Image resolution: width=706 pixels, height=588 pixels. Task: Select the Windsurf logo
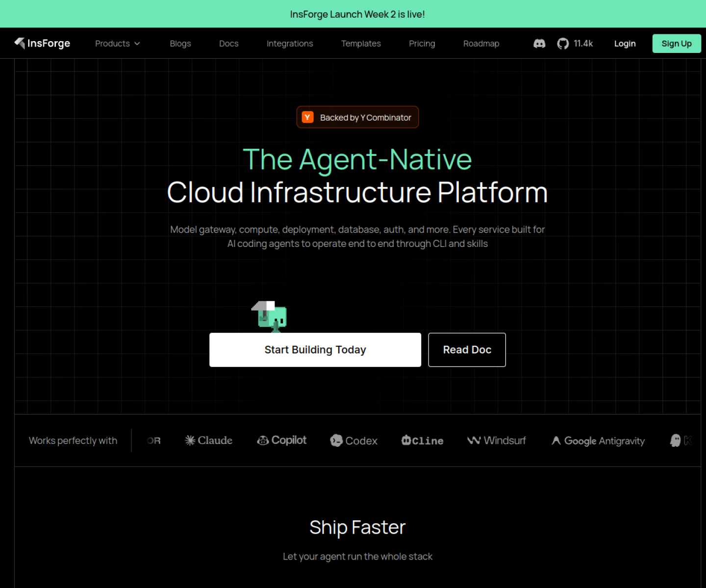pos(496,441)
